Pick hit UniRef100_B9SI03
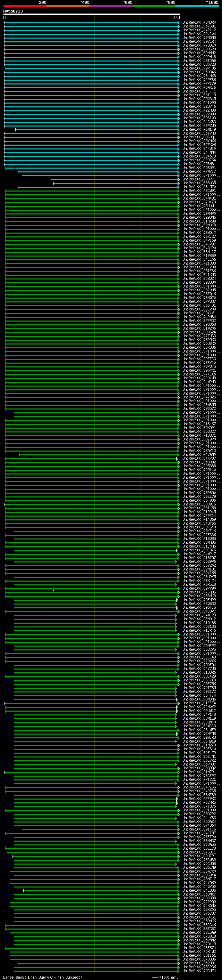 point(199,118)
